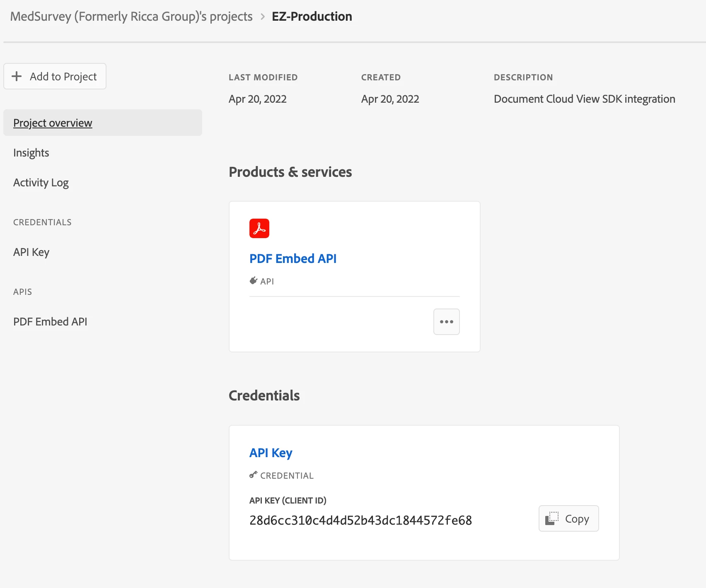Click the Created date Apr 20, 2022
This screenshot has height=588, width=706.
[x=390, y=99]
